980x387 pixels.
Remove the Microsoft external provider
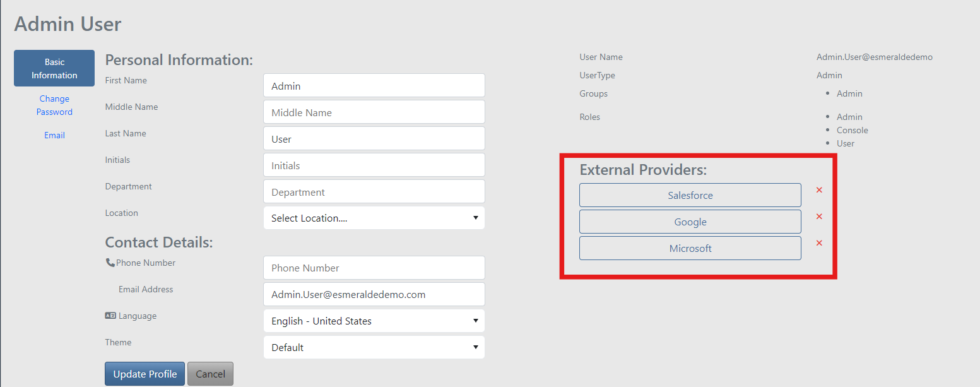point(819,243)
